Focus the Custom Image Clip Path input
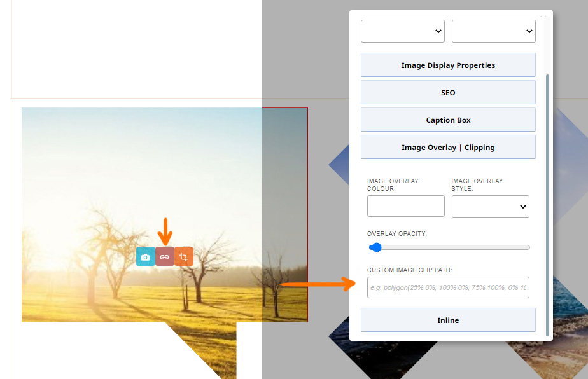Viewport: 588px width, 379px height. [448, 287]
